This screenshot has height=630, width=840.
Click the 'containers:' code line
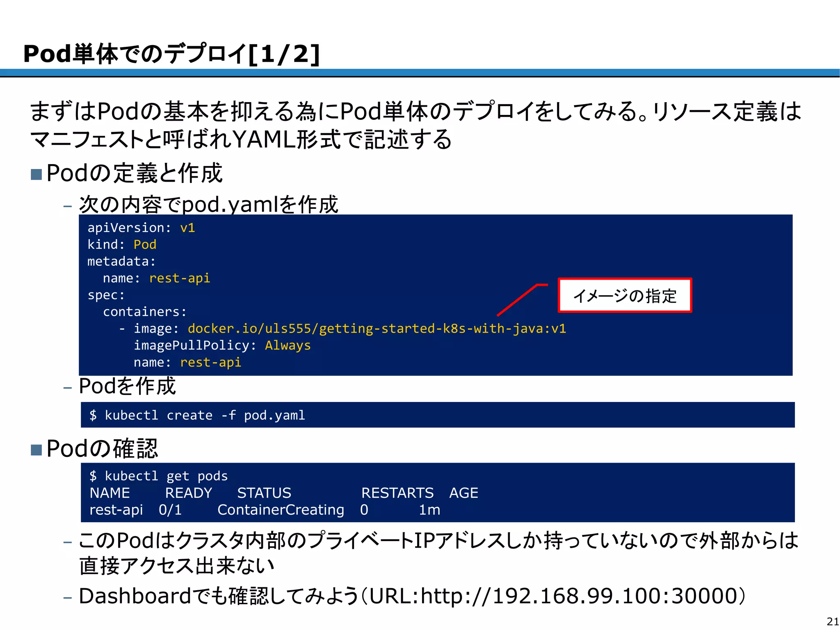point(145,312)
